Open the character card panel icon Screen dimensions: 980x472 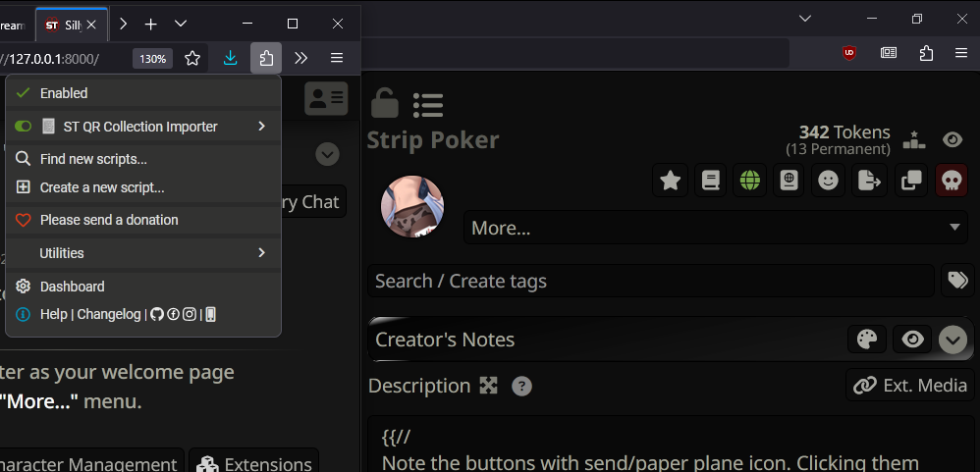[326, 98]
